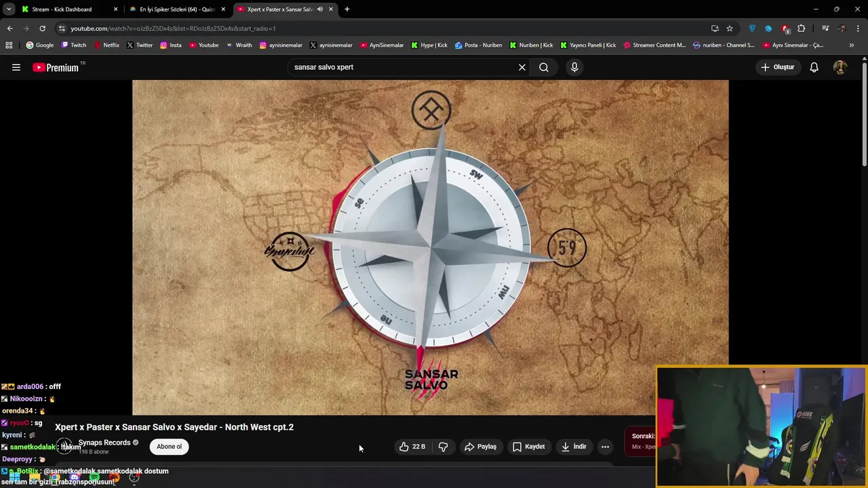Screen dimensions: 868x488
Task: Open the Nuriben | Kick bookmark
Action: coord(531,45)
